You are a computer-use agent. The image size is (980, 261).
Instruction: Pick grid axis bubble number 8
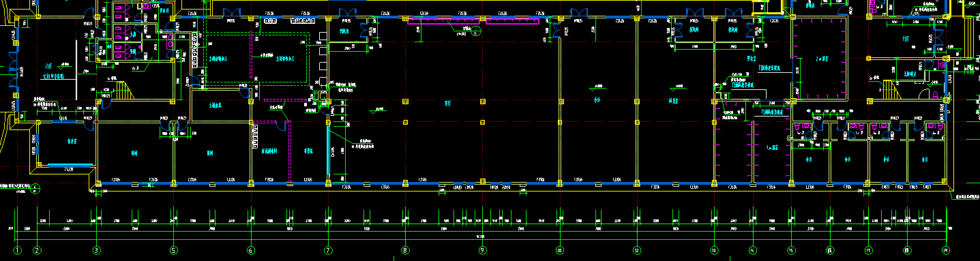pos(405,250)
